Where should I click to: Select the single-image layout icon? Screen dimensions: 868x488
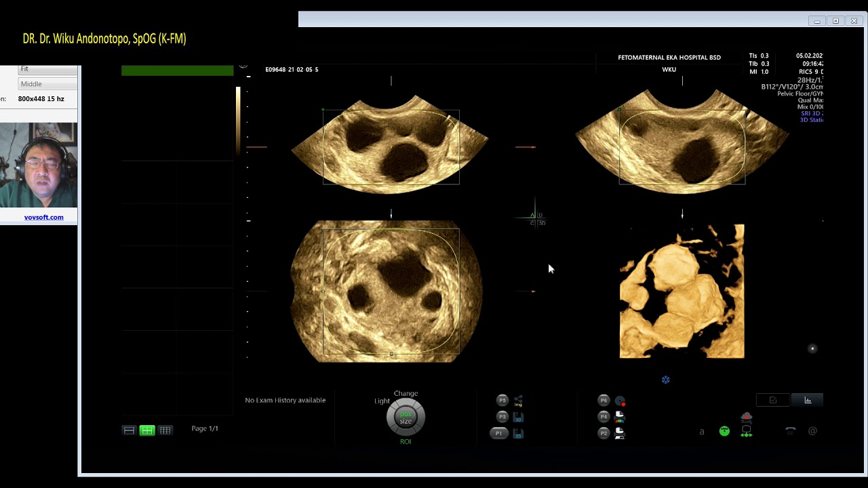[129, 430]
